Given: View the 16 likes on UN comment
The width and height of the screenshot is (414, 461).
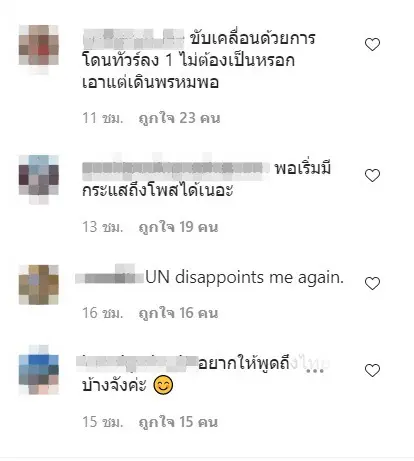Looking at the screenshot, I should tap(178, 313).
